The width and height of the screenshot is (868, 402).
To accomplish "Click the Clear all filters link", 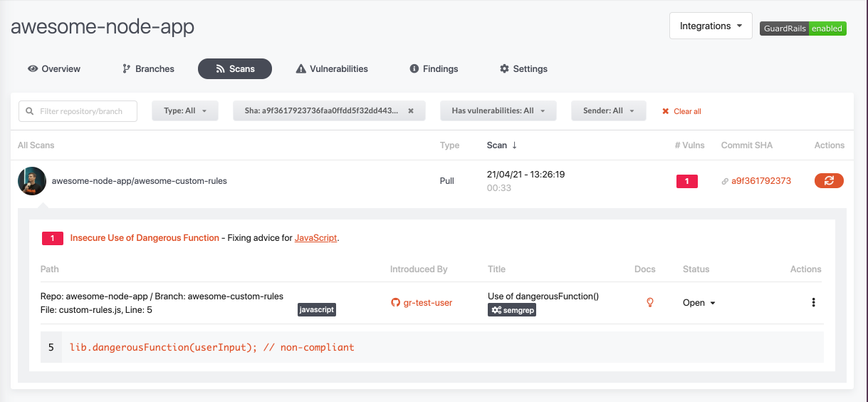I will click(x=681, y=111).
